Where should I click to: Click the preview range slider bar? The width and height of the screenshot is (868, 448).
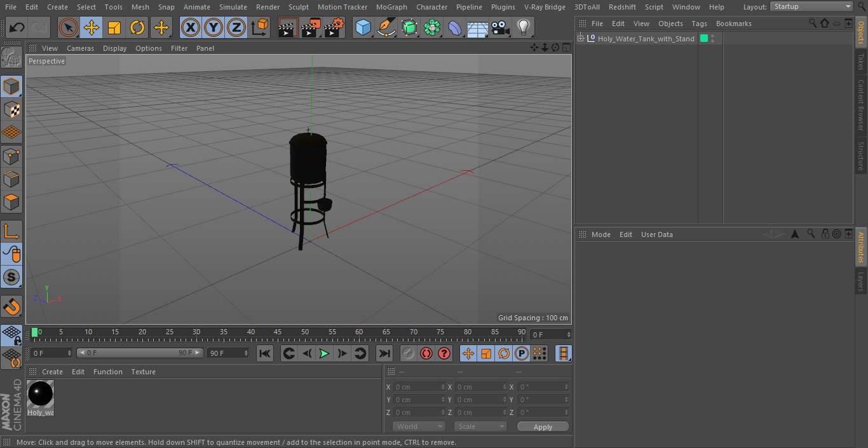point(140,353)
